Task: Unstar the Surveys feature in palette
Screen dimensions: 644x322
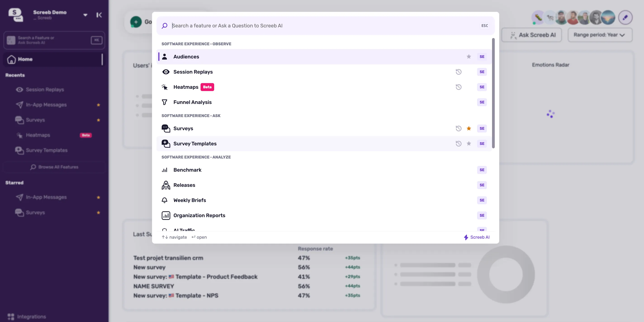Action: point(469,128)
